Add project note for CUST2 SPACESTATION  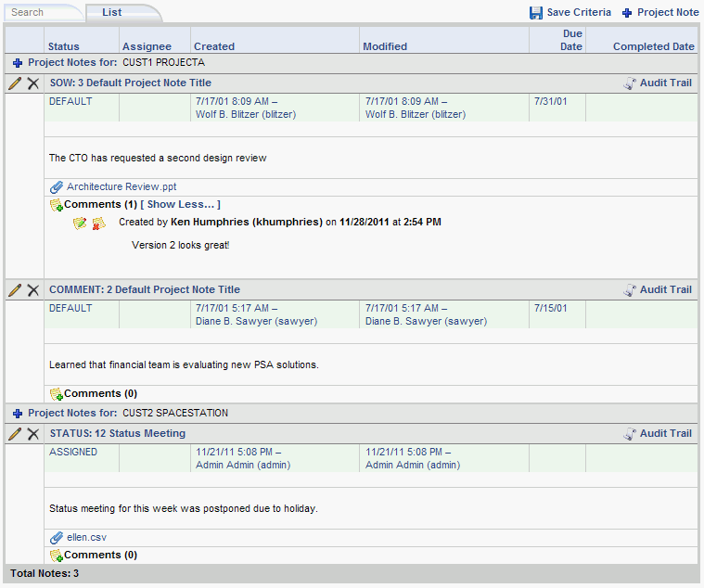[x=18, y=414]
